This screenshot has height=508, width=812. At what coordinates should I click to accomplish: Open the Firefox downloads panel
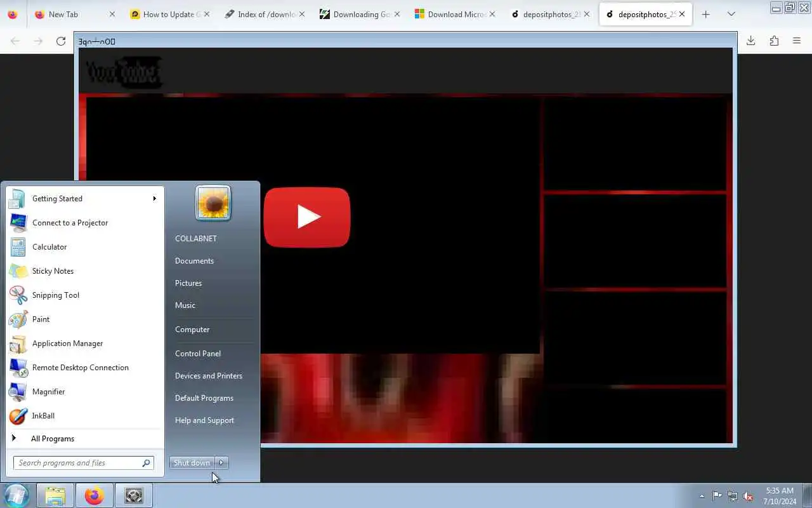coord(751,41)
